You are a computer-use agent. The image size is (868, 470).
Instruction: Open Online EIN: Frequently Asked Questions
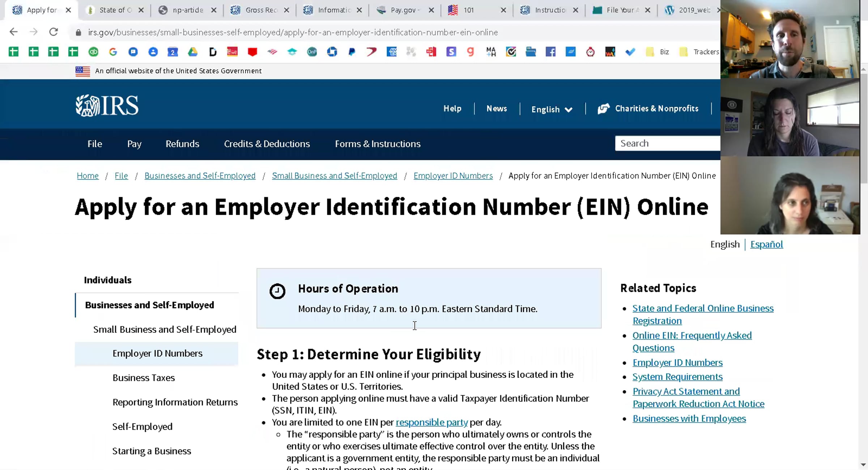pyautogui.click(x=692, y=342)
